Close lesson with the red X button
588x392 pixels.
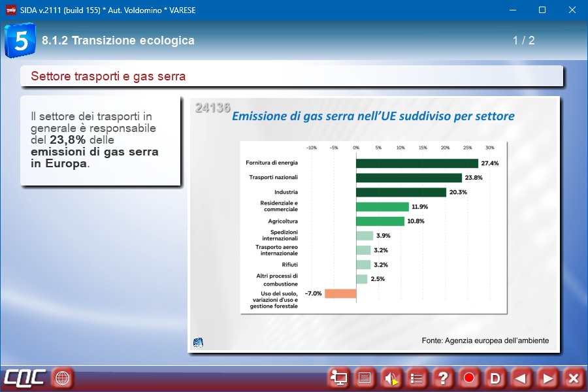click(573, 378)
